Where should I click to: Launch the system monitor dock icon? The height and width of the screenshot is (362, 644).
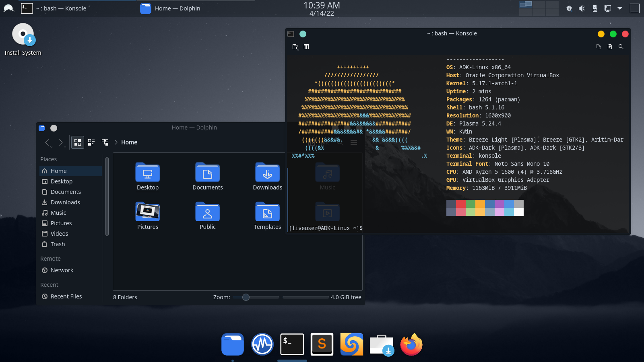coord(262,344)
